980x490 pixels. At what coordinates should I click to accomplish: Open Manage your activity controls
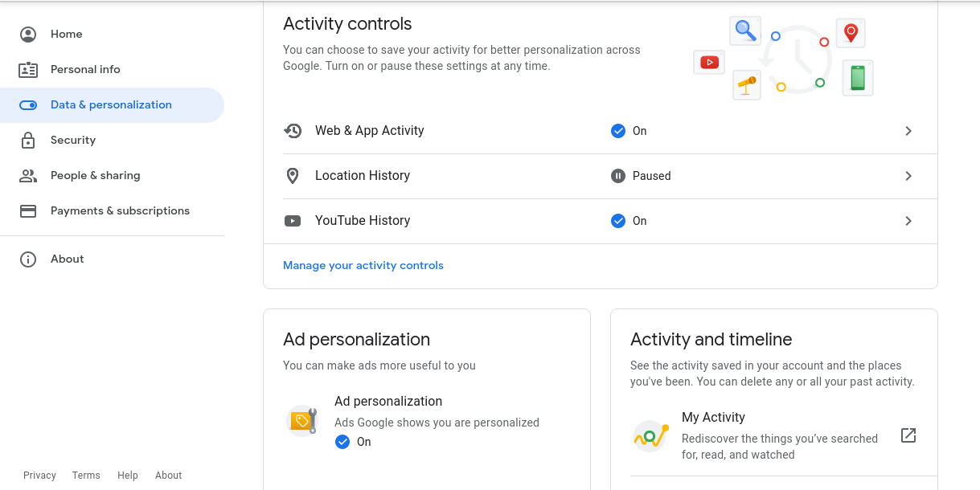tap(363, 264)
